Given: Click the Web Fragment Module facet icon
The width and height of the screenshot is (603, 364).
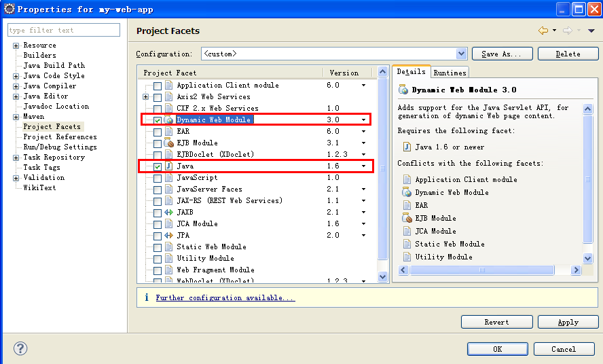Looking at the screenshot, I should coord(169,270).
